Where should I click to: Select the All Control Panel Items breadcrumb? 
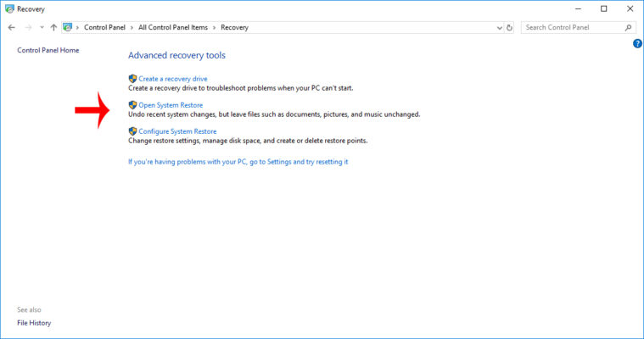[173, 27]
